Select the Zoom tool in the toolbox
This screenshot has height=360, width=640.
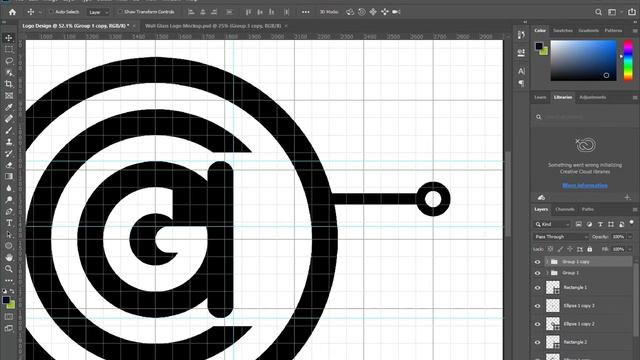click(x=9, y=269)
